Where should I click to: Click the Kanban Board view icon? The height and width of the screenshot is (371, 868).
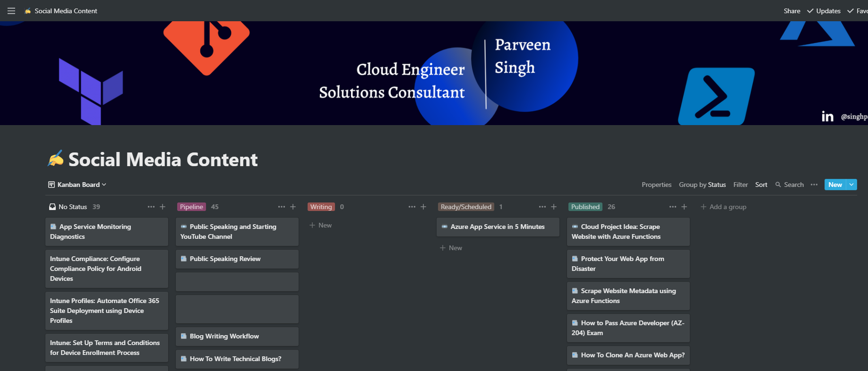[x=52, y=185]
